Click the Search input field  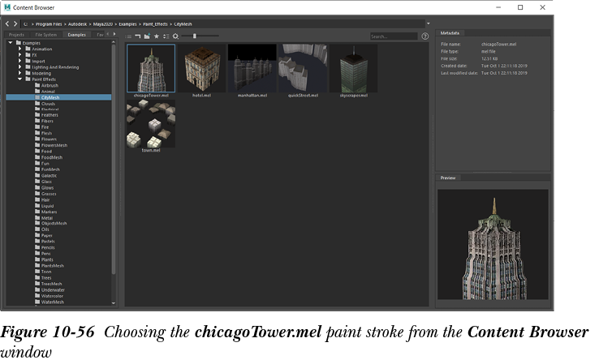coord(393,36)
